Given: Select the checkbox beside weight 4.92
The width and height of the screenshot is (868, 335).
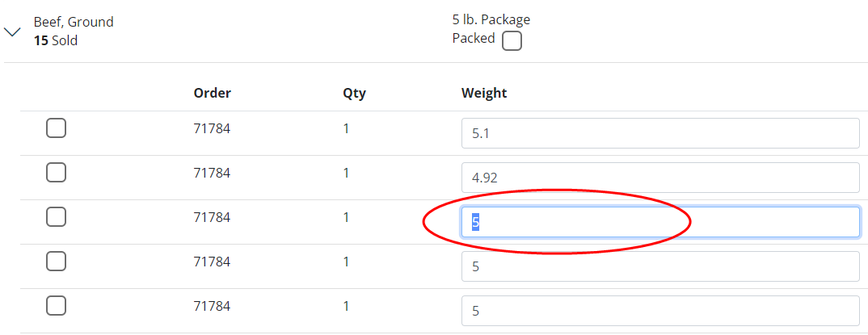Looking at the screenshot, I should [56, 173].
